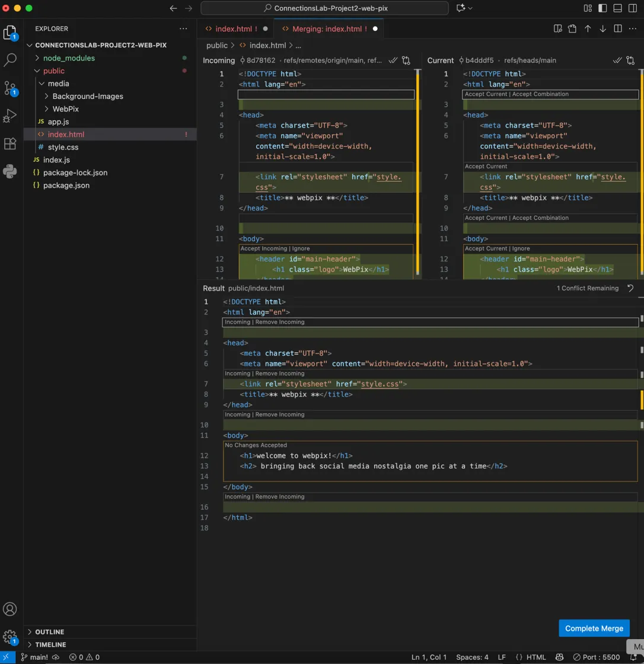Open the Source Control view
The image size is (644, 664).
point(10,88)
